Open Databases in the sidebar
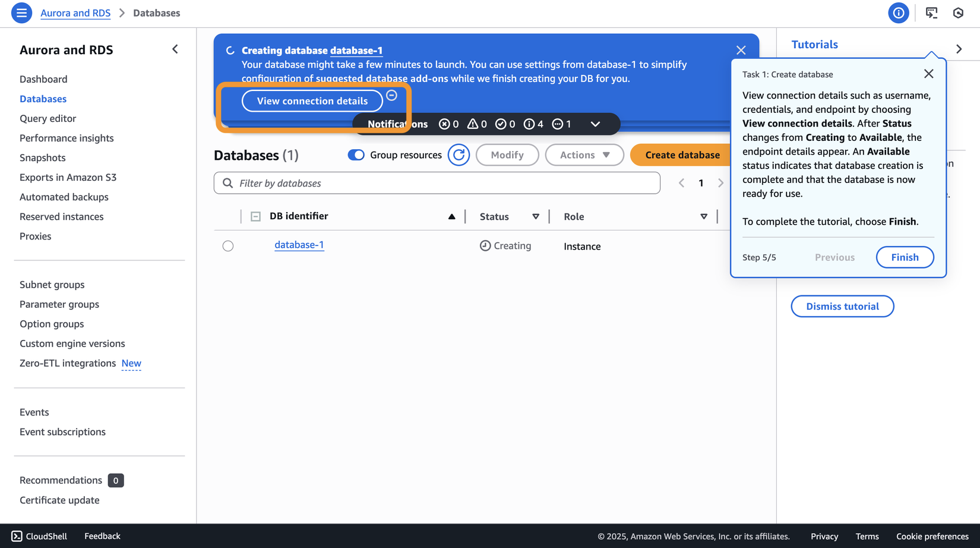Image resolution: width=980 pixels, height=548 pixels. [43, 99]
